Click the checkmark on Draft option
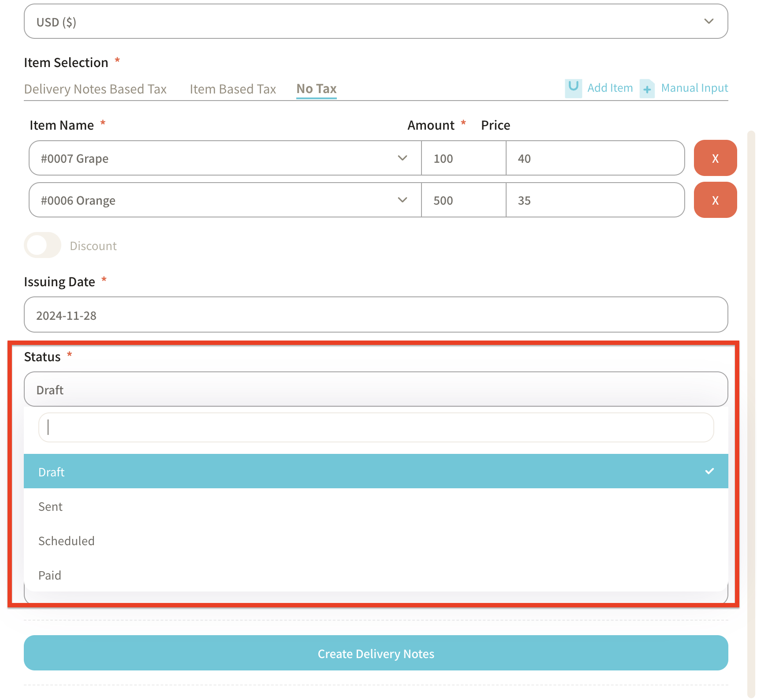757x700 pixels. point(709,471)
